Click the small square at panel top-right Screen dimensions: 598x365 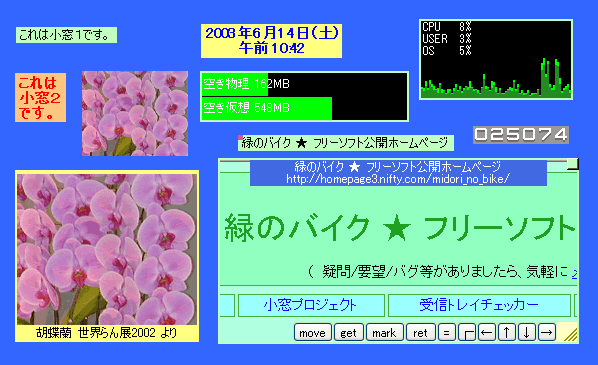(572, 164)
